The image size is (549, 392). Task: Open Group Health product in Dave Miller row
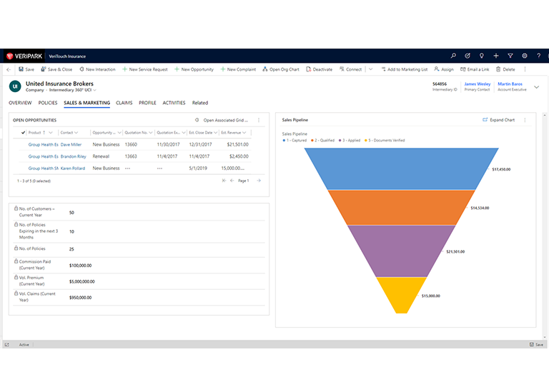coord(43,144)
